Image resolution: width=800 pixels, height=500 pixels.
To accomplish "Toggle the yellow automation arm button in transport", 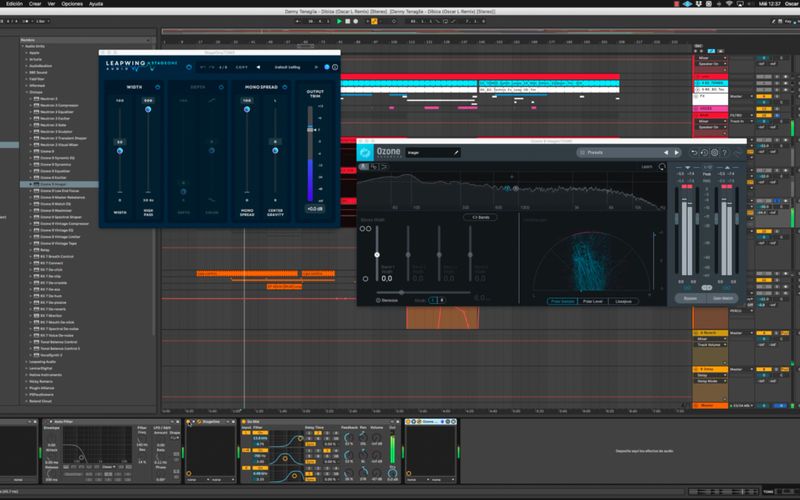I will pyautogui.click(x=374, y=21).
